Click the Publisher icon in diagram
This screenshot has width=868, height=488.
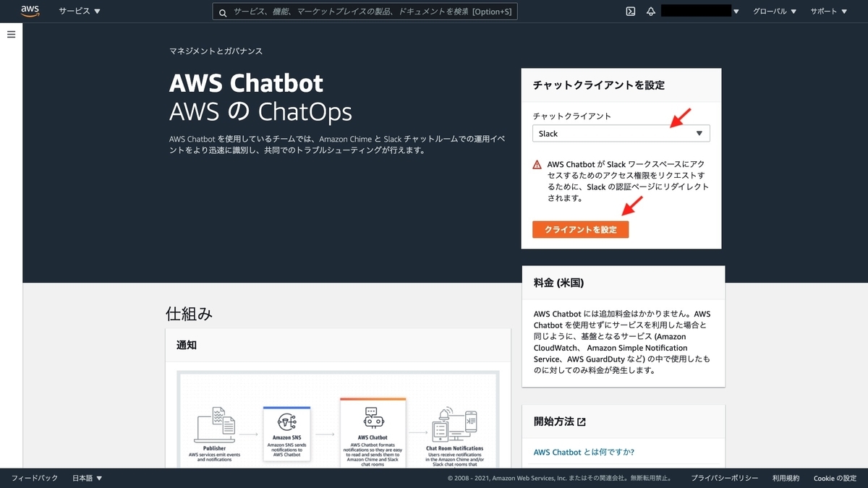pos(214,425)
